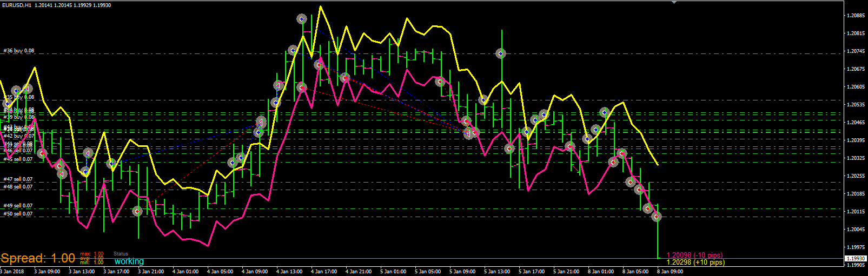Screen dimensions: 868x276
Task: Click the cyan 'working' status text
Action: click(129, 261)
